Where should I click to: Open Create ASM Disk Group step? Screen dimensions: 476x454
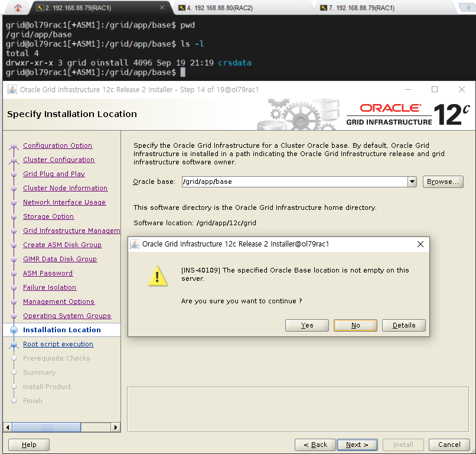(62, 245)
